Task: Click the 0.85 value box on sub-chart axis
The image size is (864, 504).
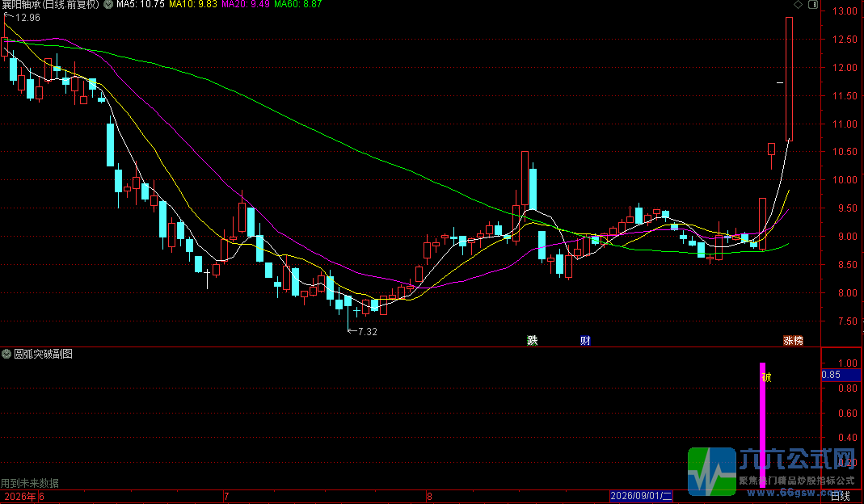Action: [841, 375]
